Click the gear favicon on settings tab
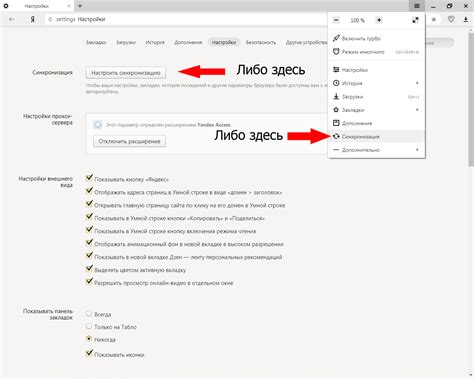The height and width of the screenshot is (379, 474). pyautogui.click(x=6, y=6)
